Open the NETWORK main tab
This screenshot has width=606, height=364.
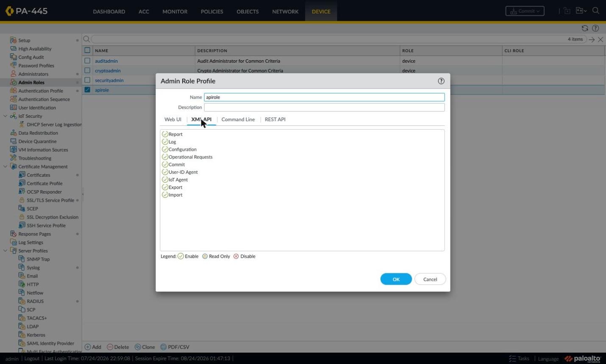285,11
